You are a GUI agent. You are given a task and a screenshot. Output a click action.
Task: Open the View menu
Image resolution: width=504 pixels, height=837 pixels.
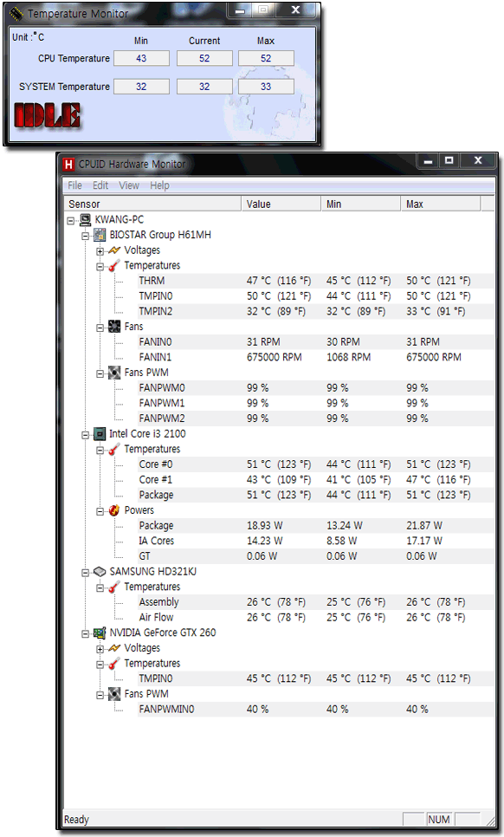(x=129, y=185)
